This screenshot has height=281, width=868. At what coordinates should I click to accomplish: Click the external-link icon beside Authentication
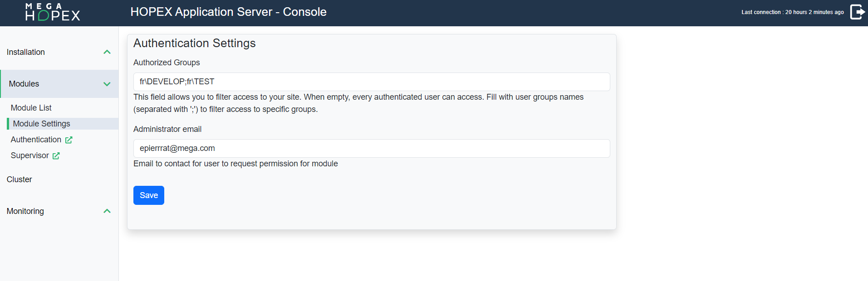click(x=69, y=140)
